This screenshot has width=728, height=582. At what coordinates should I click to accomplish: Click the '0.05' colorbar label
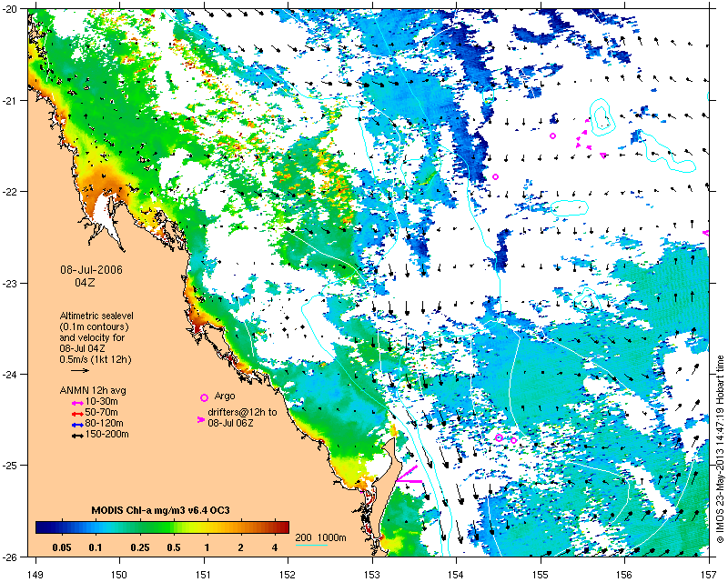62,547
